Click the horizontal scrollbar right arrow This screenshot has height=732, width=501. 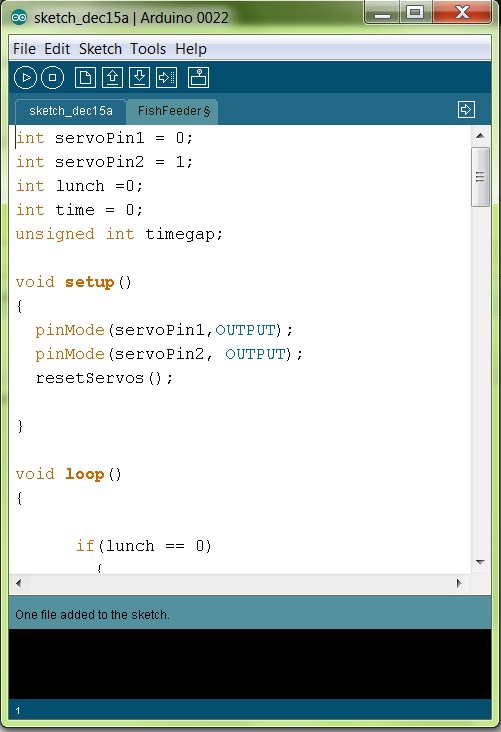(x=459, y=583)
